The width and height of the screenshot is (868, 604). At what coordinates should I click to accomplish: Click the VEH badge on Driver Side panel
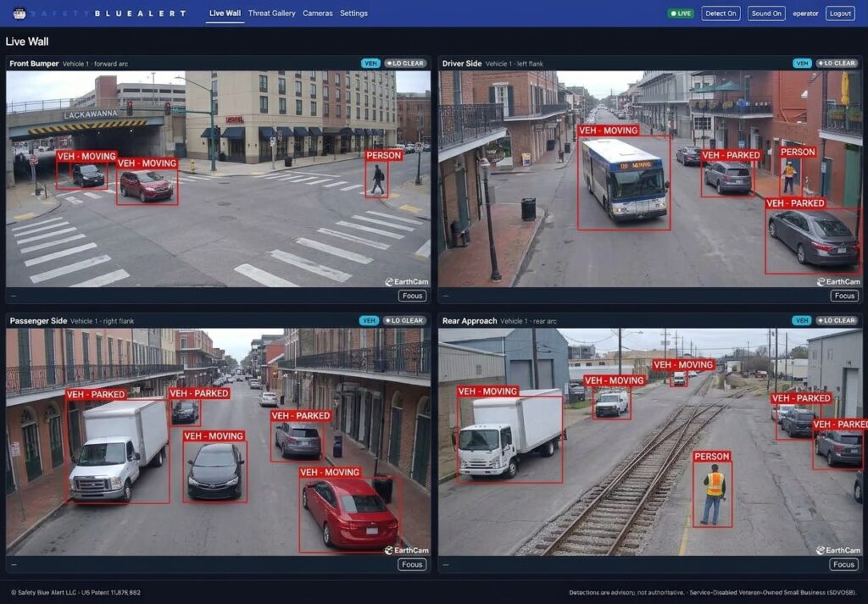point(802,64)
